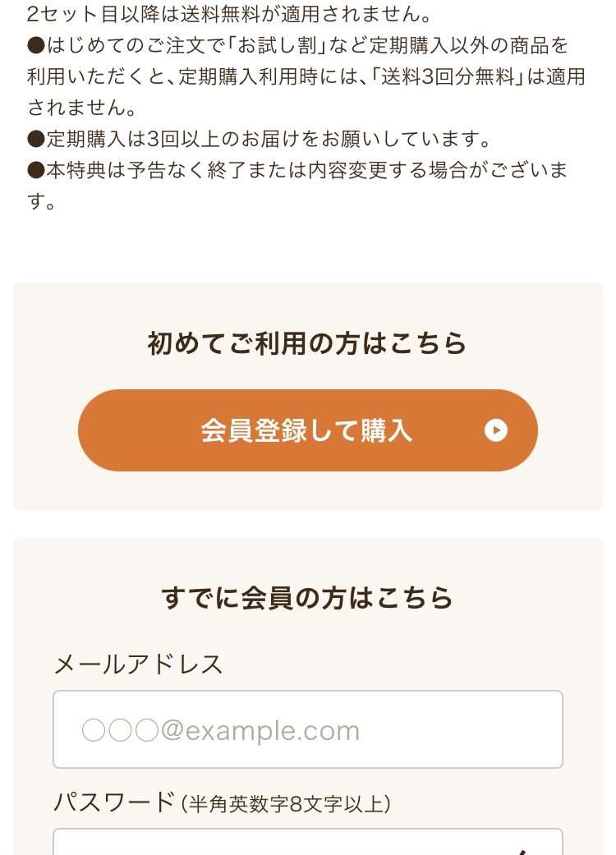Click the bullet before 本特典は予告なく終了
The height and width of the screenshot is (855, 616).
35,170
